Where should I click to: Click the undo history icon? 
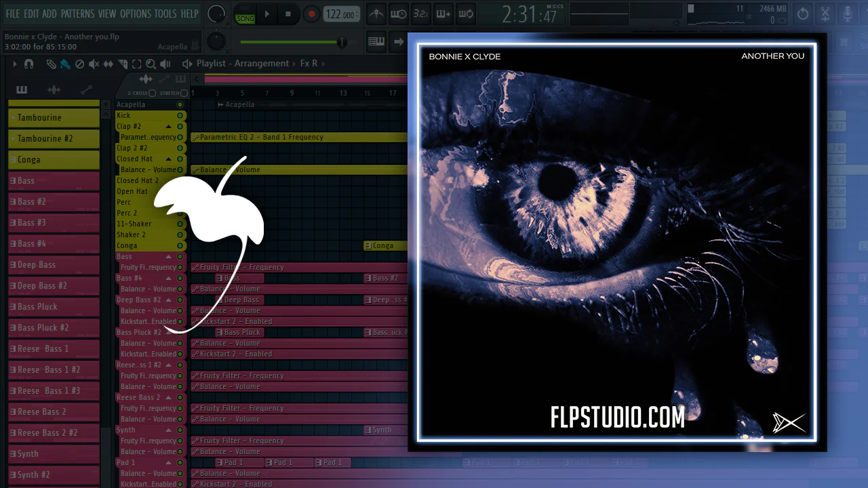click(x=803, y=14)
